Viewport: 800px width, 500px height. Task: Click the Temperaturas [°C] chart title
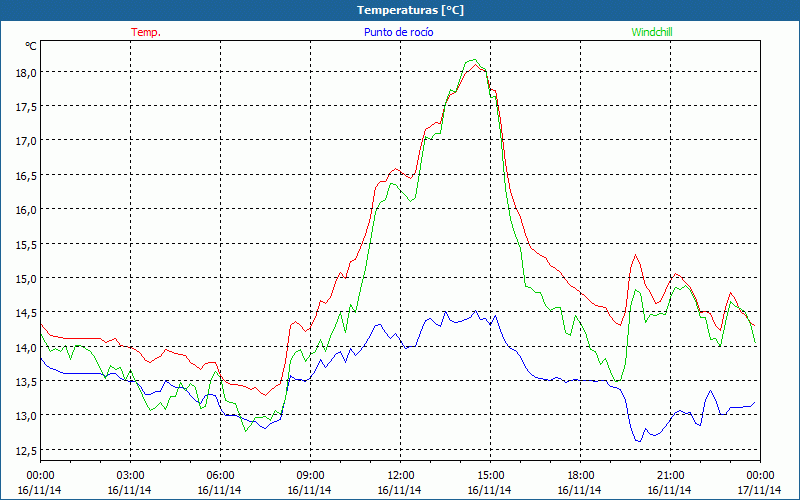[410, 10]
